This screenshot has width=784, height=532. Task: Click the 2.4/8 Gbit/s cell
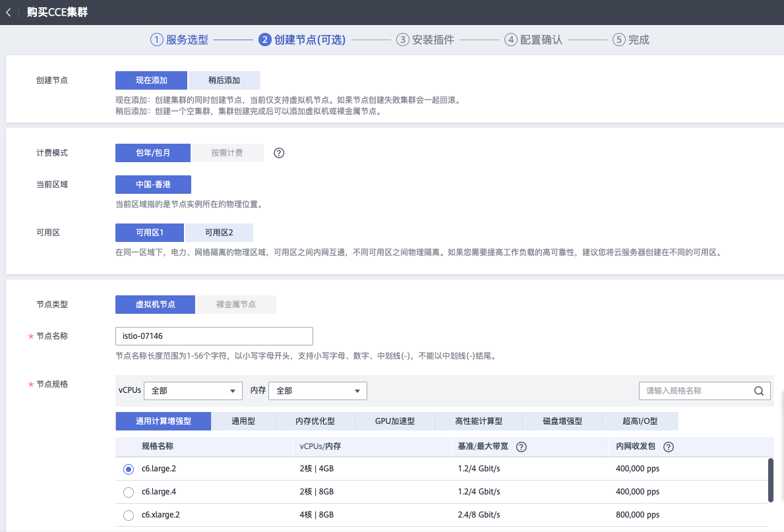[479, 515]
